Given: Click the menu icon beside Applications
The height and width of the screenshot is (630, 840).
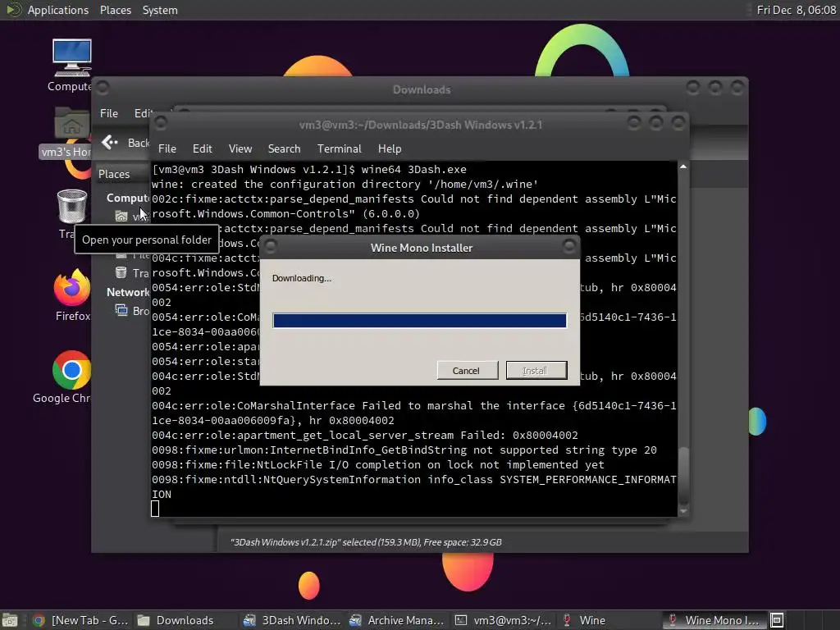Looking at the screenshot, I should point(13,10).
